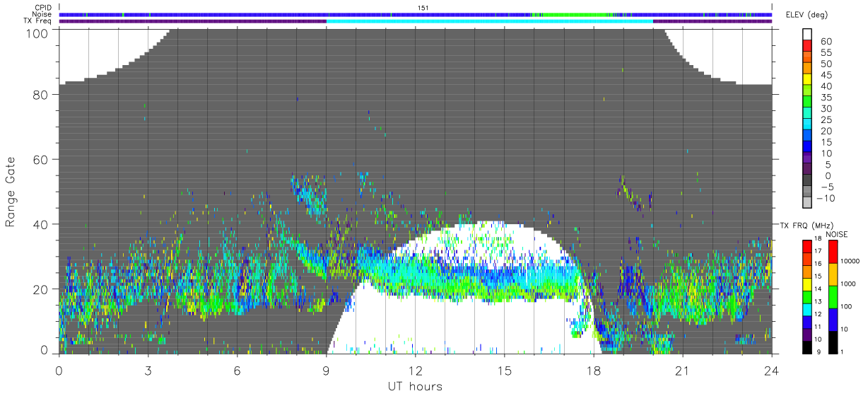
Task: Select the red TX FRQ band between 18 and 17
Action: (807, 246)
